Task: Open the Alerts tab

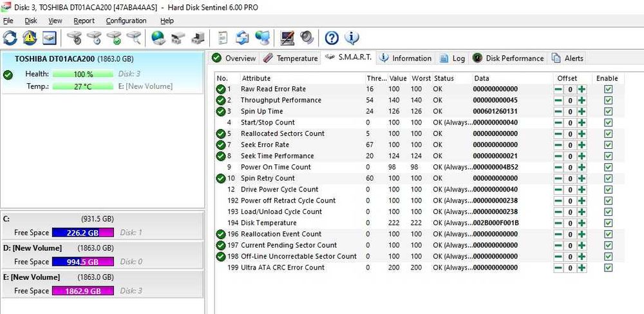Action: click(x=567, y=59)
